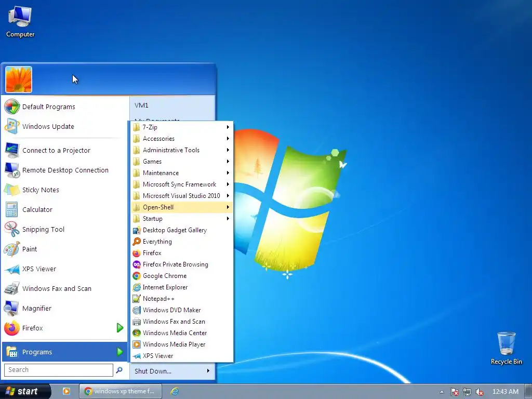Screen dimensions: 532x399
Task: Expand Microsoft Visual Studio 2010 folder
Action: (x=182, y=196)
